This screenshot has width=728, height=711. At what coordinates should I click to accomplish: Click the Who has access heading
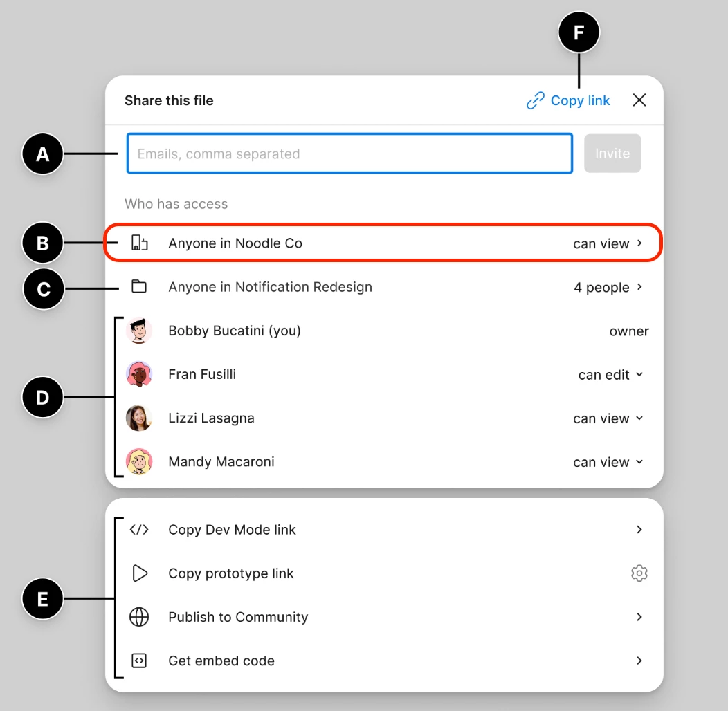[176, 204]
